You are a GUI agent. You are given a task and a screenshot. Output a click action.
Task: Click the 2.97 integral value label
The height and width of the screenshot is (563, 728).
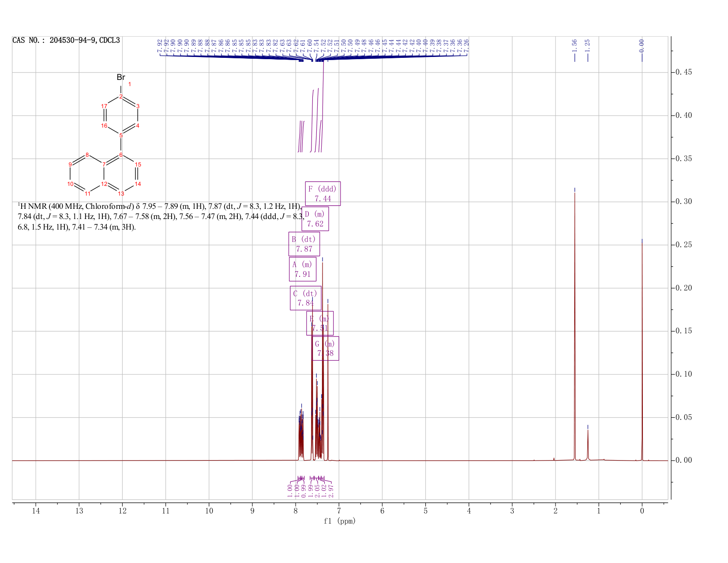tap(330, 490)
